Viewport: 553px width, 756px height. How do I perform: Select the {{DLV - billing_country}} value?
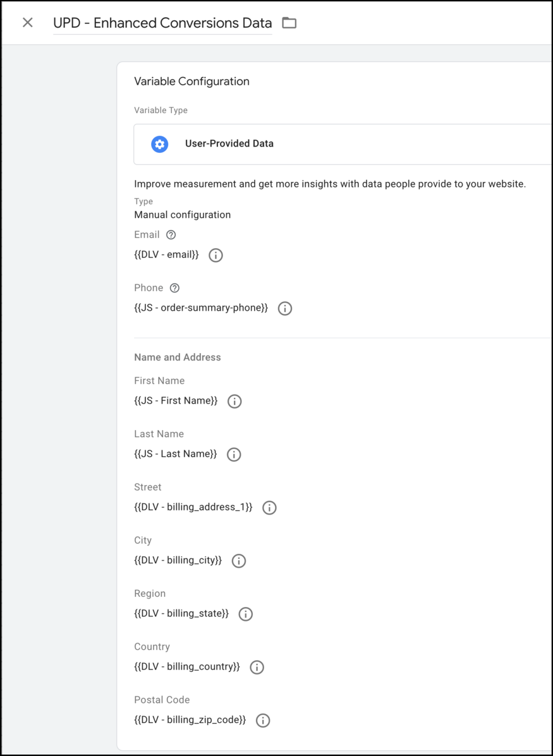point(186,667)
